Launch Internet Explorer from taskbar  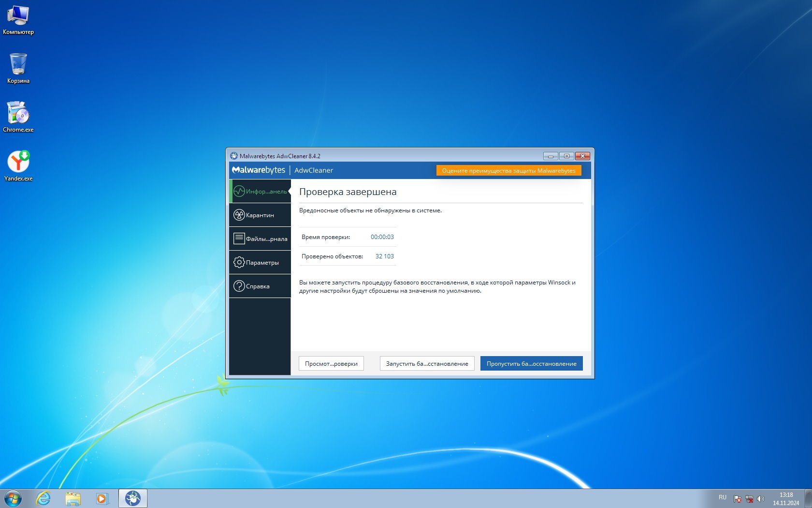pyautogui.click(x=43, y=498)
